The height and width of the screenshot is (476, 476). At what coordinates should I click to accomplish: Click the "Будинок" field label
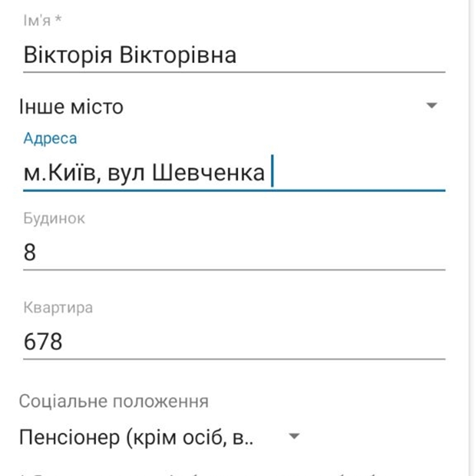[54, 218]
